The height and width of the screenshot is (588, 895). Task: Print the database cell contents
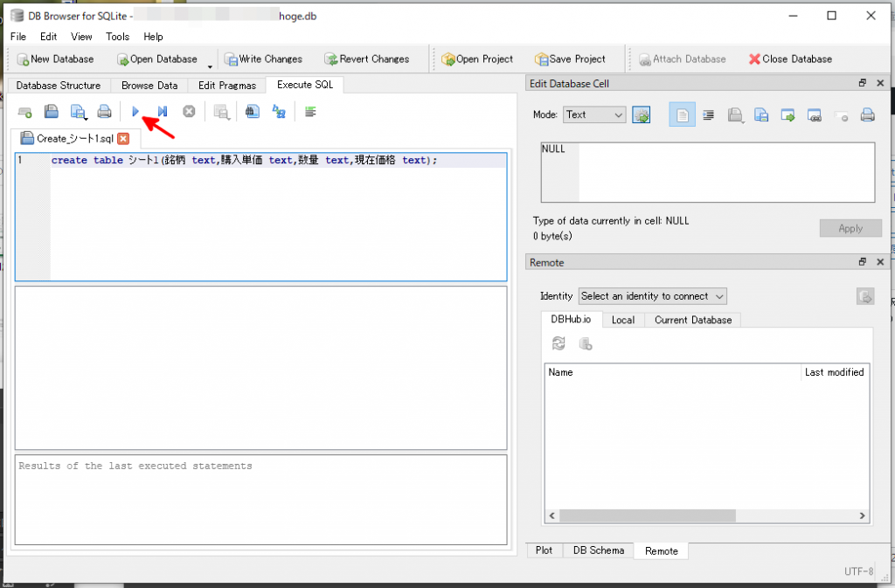[x=867, y=114]
